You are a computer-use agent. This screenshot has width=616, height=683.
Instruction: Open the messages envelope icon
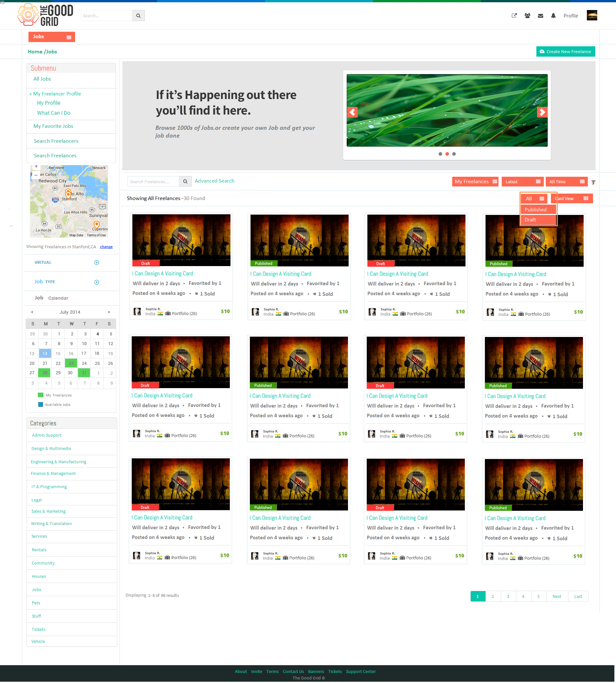541,16
